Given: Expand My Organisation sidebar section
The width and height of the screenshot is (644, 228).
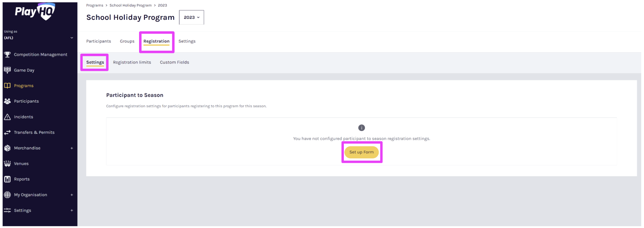Looking at the screenshot, I should pyautogui.click(x=71, y=195).
